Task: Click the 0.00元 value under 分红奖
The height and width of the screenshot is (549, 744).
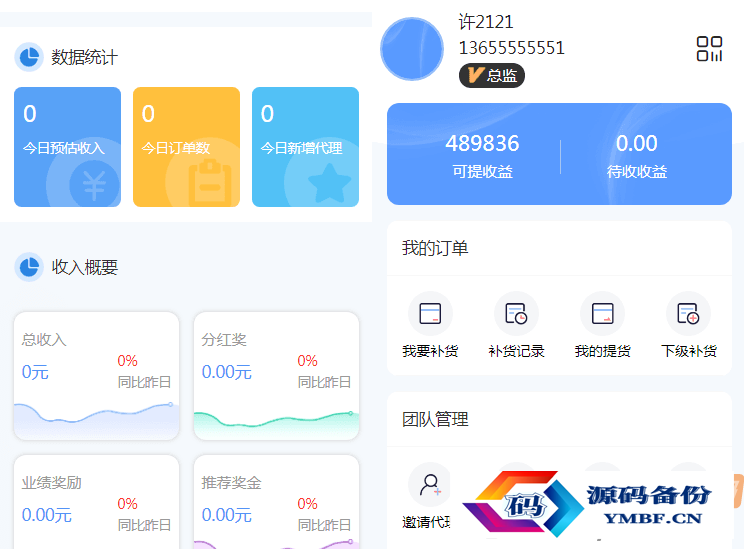Action: 226,372
